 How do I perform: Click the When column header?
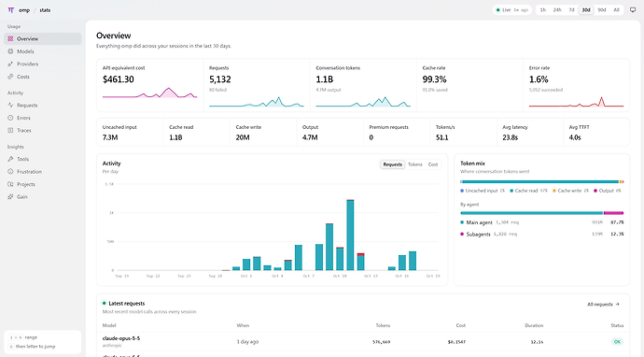pyautogui.click(x=243, y=325)
